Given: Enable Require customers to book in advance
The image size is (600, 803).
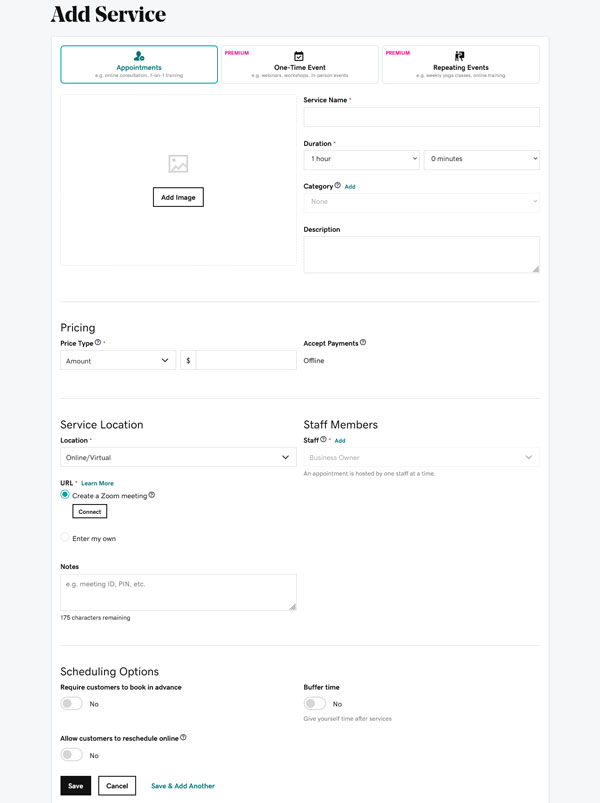Looking at the screenshot, I should [x=71, y=704].
